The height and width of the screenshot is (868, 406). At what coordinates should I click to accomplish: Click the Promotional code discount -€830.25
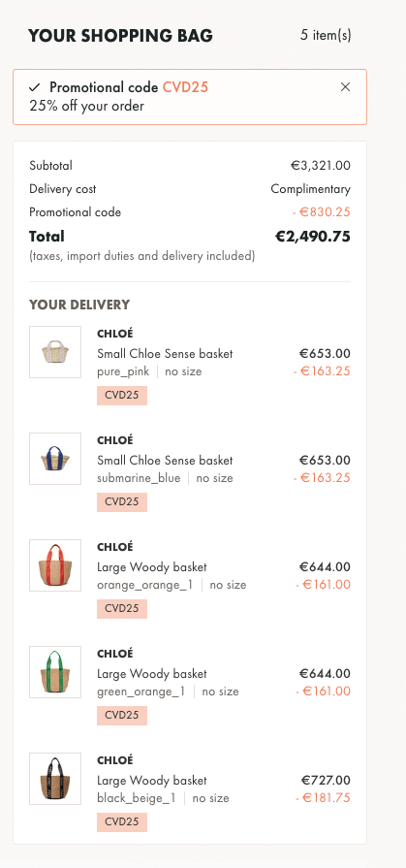pos(322,212)
